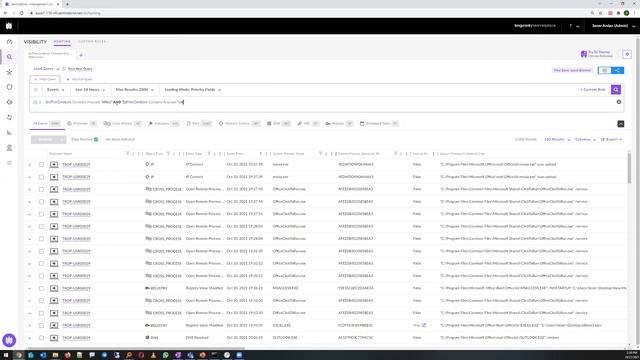The image size is (640, 360).
Task: Clear the query with the round X icon
Action: [619, 102]
